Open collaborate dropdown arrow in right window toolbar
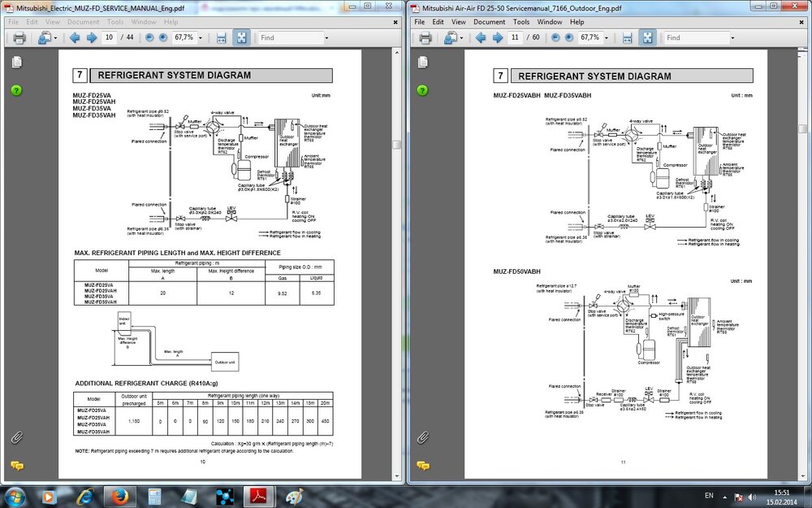This screenshot has height=508, width=812. 461,37
